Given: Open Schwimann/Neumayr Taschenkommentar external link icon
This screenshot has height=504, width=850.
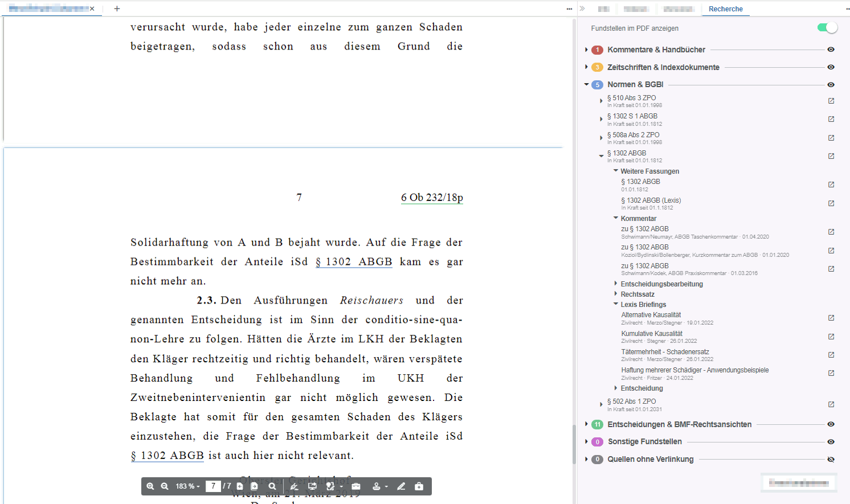Looking at the screenshot, I should [831, 232].
